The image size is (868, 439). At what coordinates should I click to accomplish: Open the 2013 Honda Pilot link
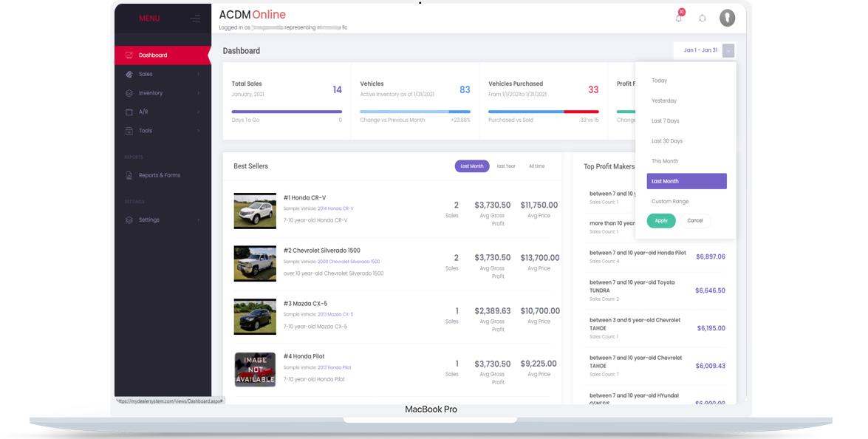pyautogui.click(x=335, y=367)
